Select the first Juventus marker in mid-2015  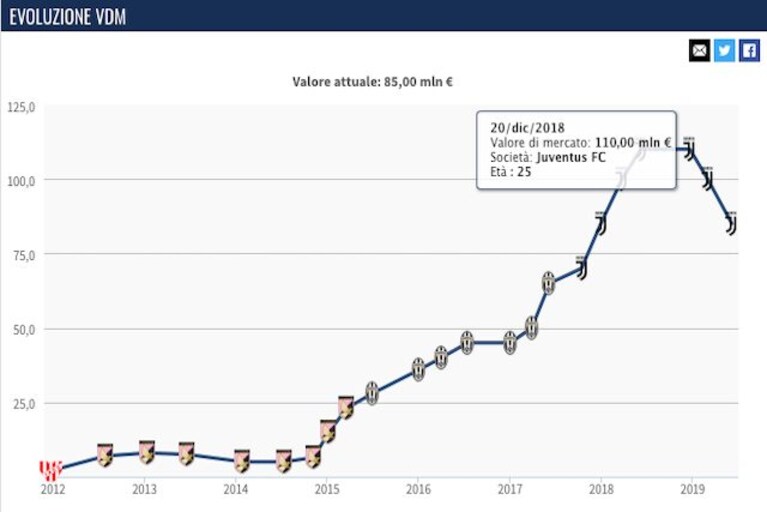[372, 393]
